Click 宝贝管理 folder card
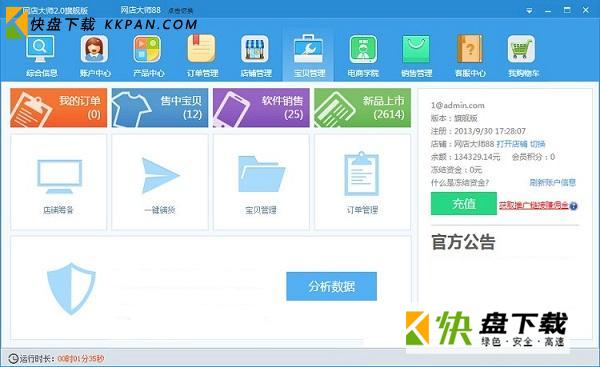Screen dimensions: 600x367 pos(261,182)
